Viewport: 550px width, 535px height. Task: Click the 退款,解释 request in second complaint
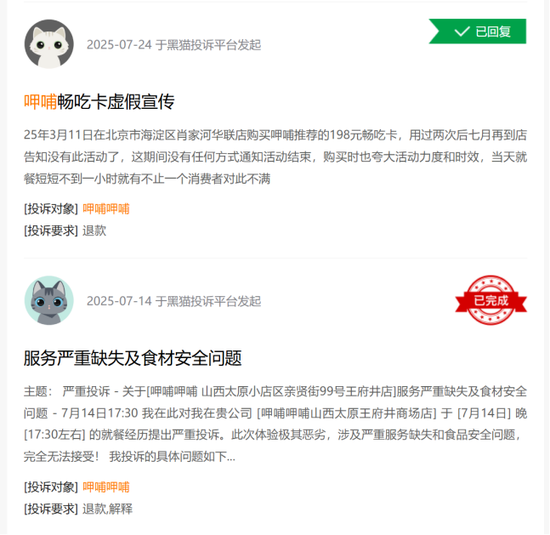(x=108, y=509)
